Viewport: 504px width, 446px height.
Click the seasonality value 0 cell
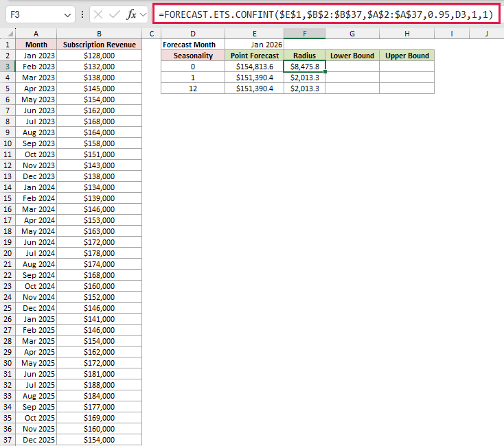point(193,67)
